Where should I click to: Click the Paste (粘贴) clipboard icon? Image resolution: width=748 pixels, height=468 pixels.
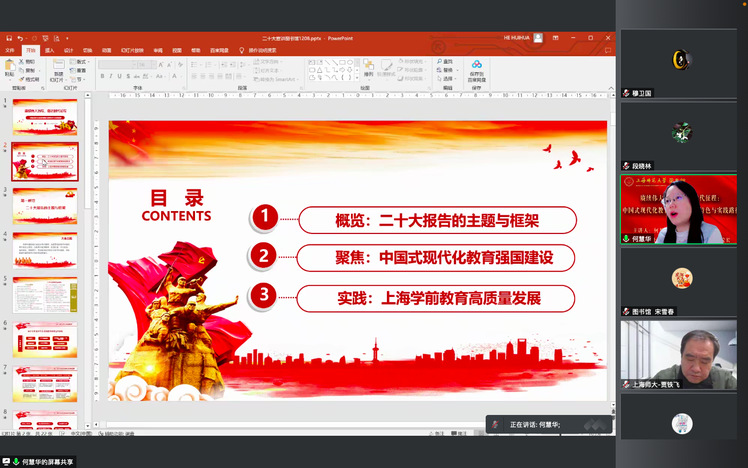(9, 66)
